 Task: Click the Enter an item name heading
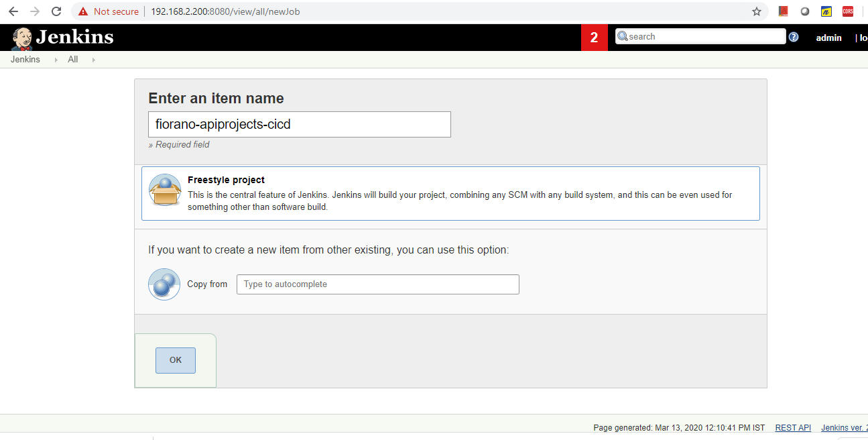(x=216, y=98)
